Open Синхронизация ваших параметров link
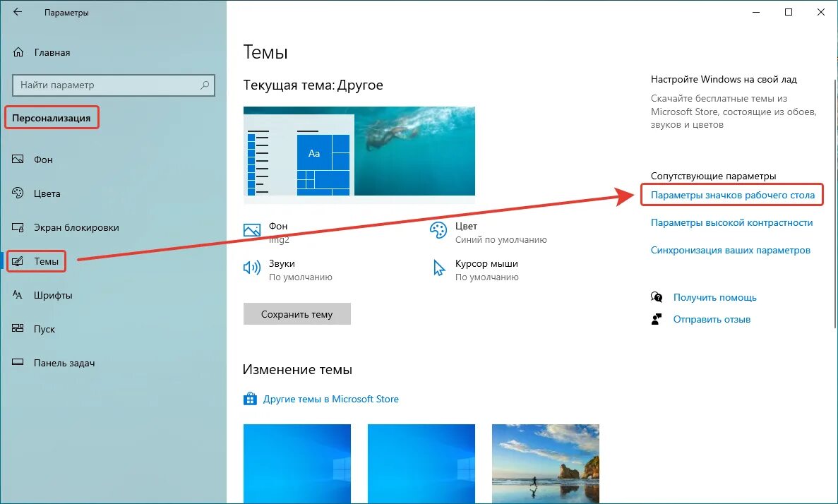 pos(730,250)
